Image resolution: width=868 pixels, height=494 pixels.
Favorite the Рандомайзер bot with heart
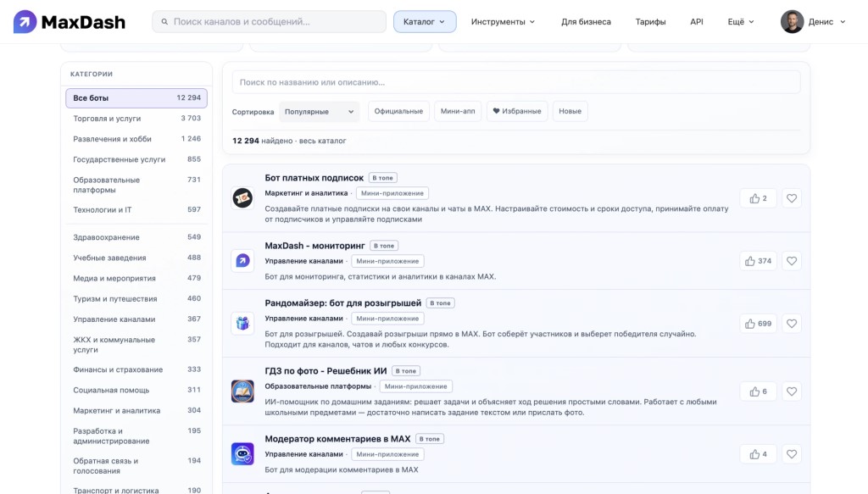pos(792,324)
